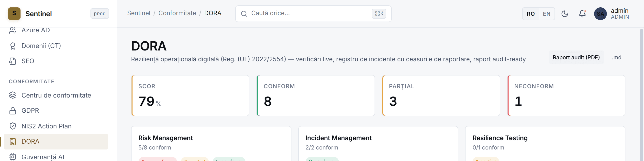The width and height of the screenshot is (644, 161).
Task: Open the SEO section
Action: (56, 61)
